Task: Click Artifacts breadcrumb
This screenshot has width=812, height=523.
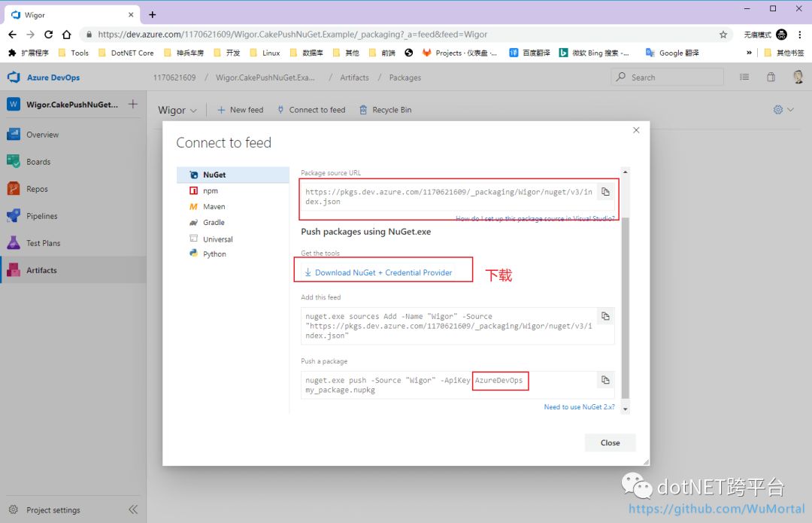Action: [354, 78]
